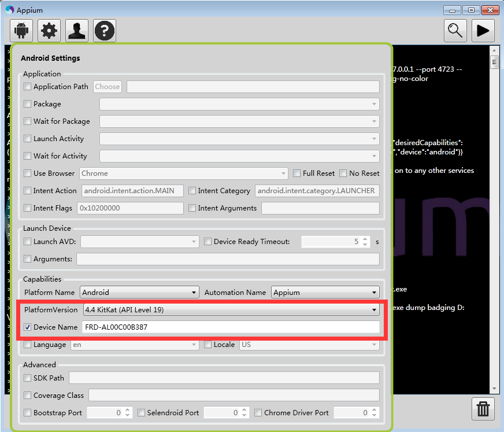Screen dimensions: 504x432
Task: Open the Wait for Package dropdown
Action: 239,121
